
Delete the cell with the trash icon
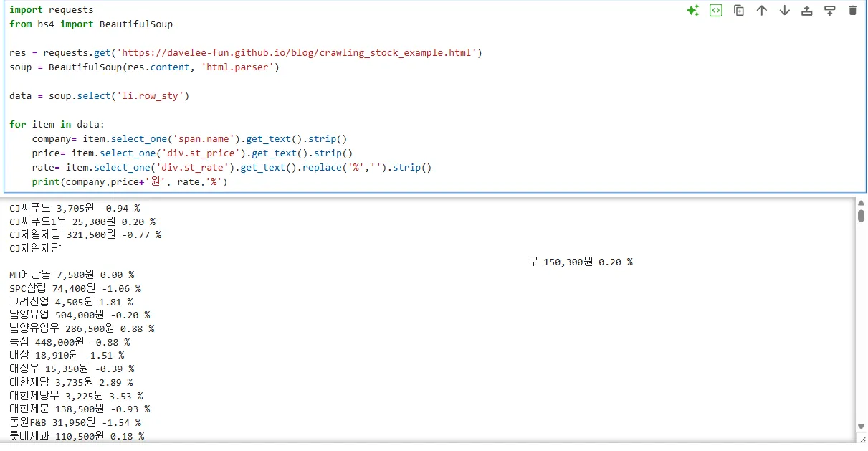(853, 10)
